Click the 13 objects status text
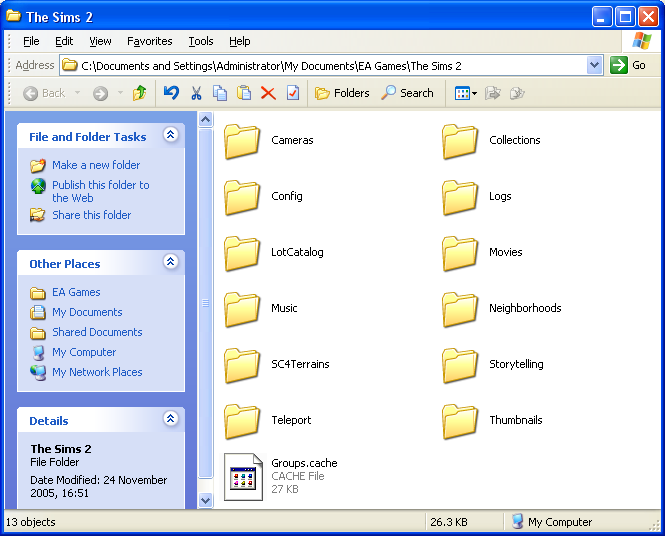Viewport: 665px width, 536px height. (31, 522)
